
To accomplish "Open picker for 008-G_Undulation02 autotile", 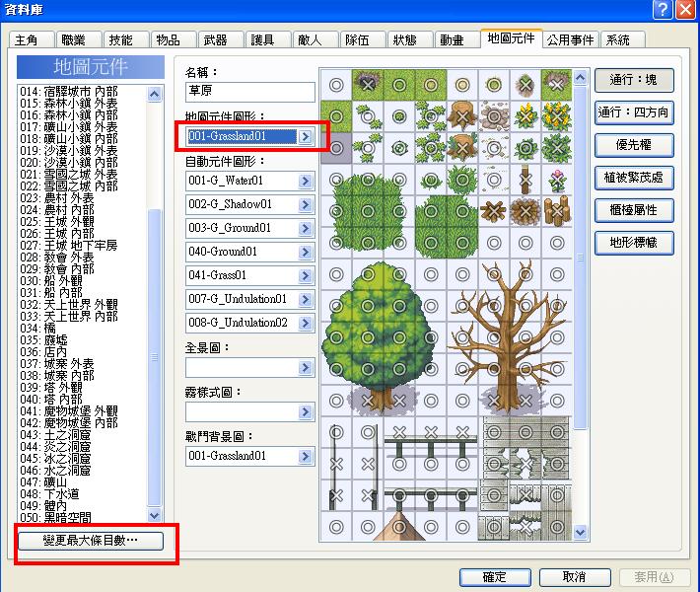I will 306,323.
